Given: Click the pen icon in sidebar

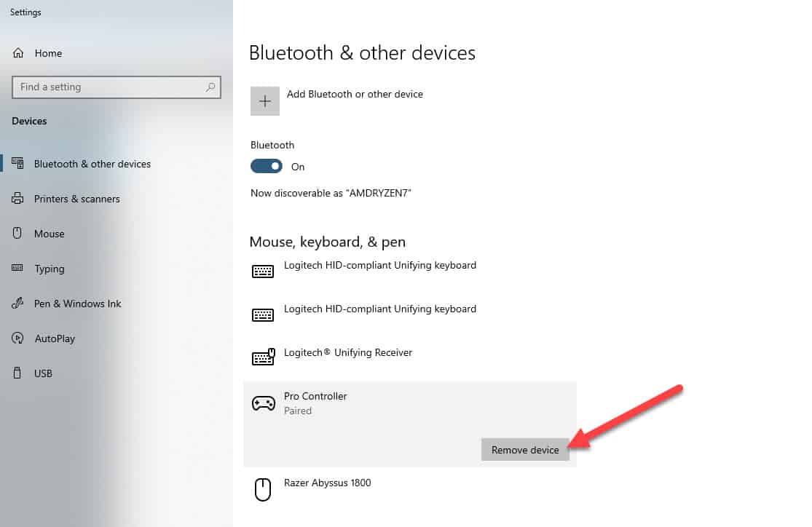Looking at the screenshot, I should (17, 304).
